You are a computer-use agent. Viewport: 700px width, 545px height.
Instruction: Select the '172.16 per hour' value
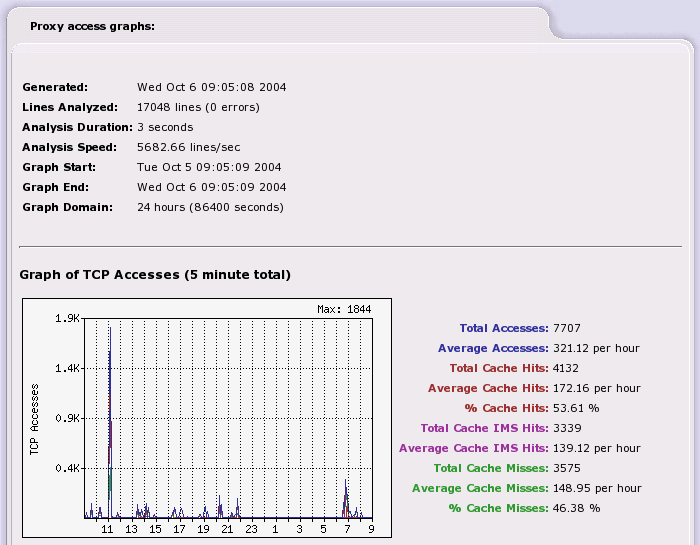point(597,388)
